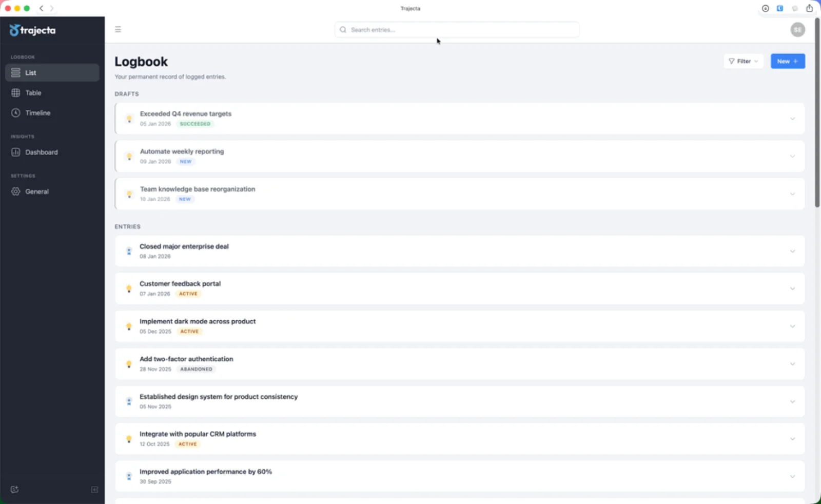Focus the Search entries field

tap(457, 30)
